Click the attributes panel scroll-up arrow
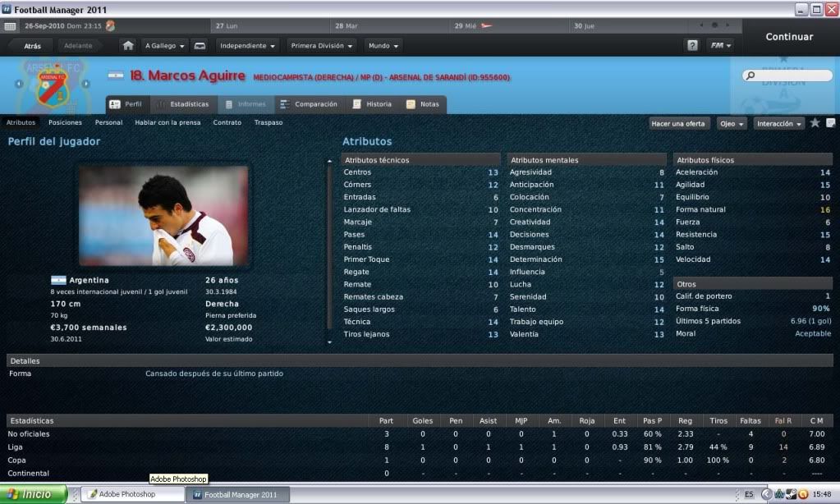This screenshot has width=840, height=504. [329, 161]
